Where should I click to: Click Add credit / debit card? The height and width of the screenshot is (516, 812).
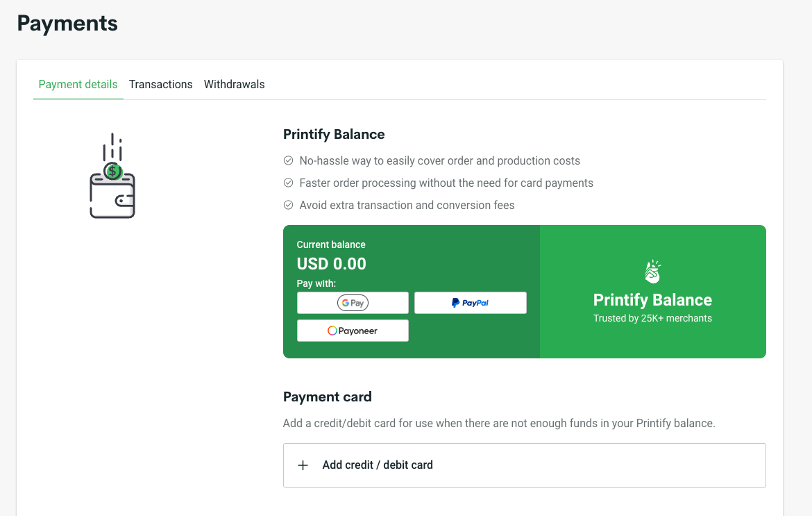pos(378,465)
